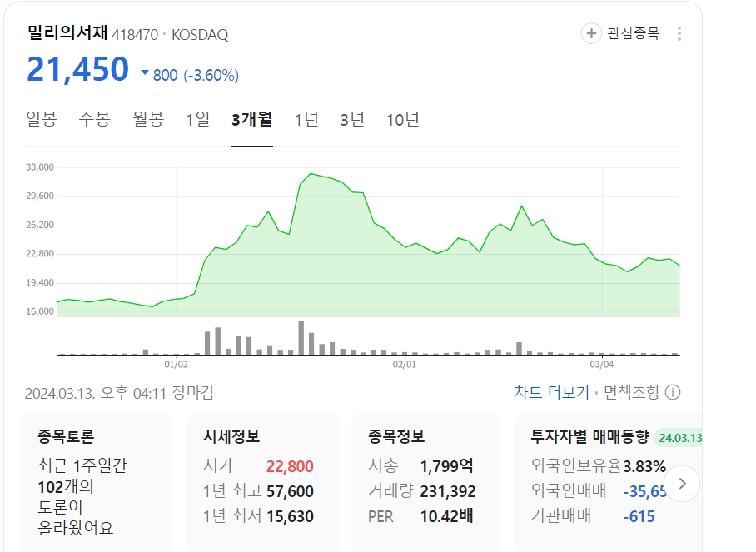View the 1년 one-year chart

click(x=307, y=120)
